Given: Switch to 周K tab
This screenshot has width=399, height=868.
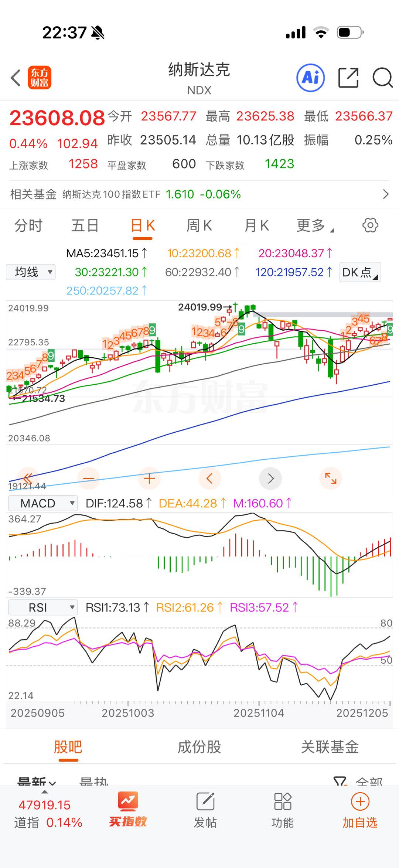Looking at the screenshot, I should 199,225.
